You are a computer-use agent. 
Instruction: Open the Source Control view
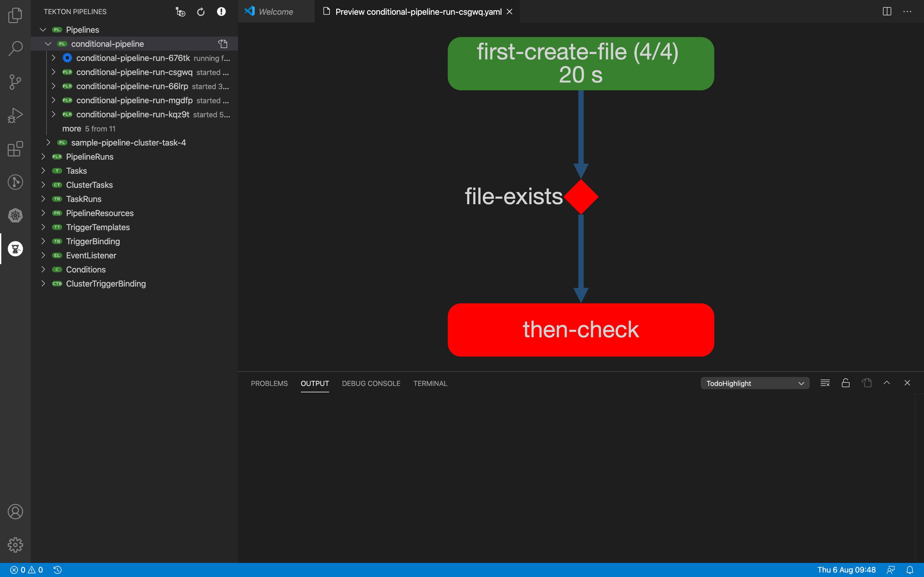click(15, 81)
